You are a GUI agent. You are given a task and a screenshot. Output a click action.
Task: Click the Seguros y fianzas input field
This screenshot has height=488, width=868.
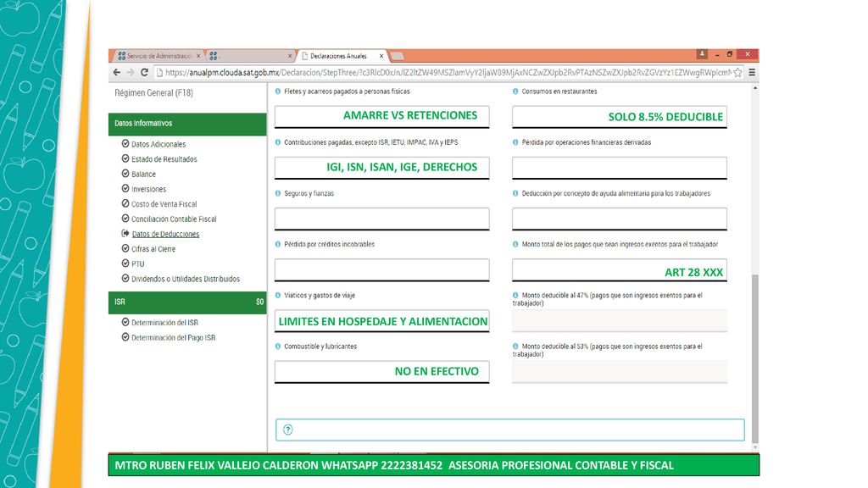pyautogui.click(x=382, y=219)
